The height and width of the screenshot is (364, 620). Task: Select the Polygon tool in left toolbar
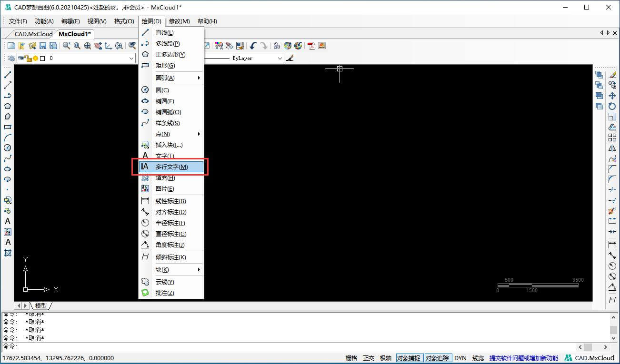click(8, 106)
